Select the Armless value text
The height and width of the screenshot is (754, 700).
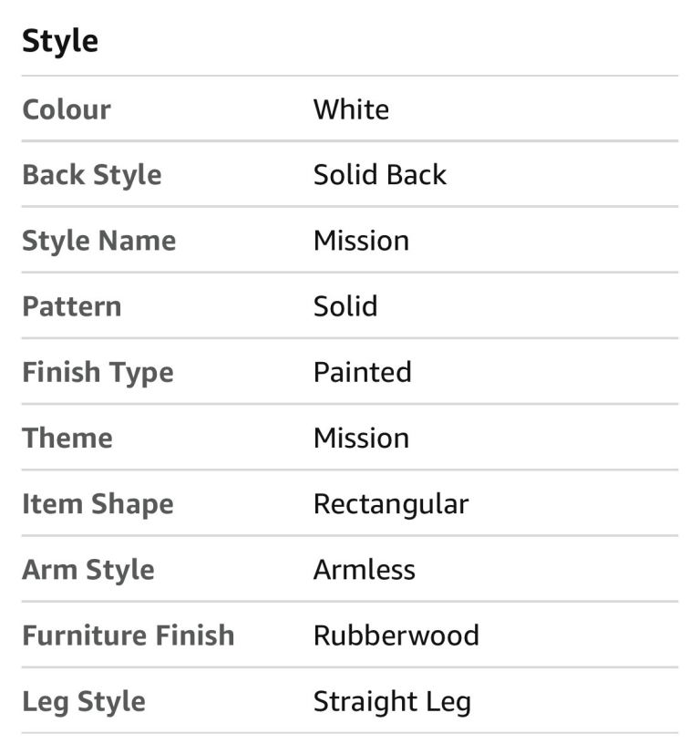[x=364, y=570]
